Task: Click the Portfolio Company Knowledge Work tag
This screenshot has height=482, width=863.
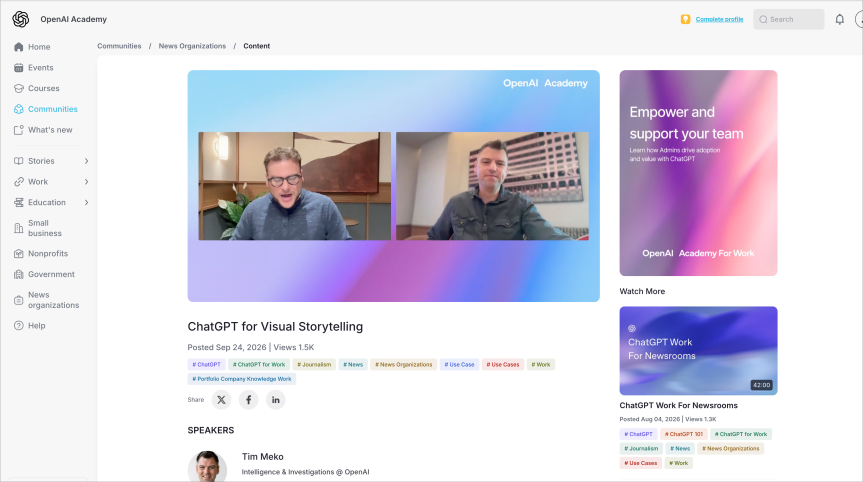Action: [x=242, y=379]
